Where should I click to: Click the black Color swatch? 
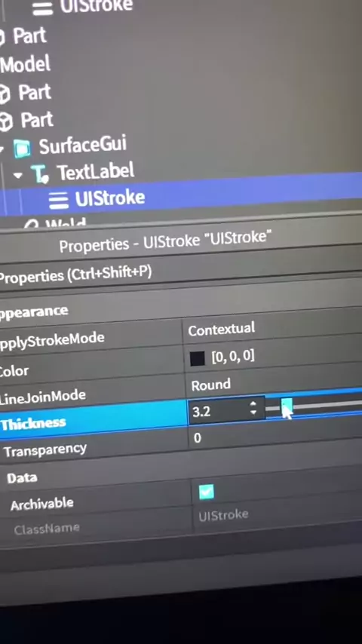tap(198, 359)
